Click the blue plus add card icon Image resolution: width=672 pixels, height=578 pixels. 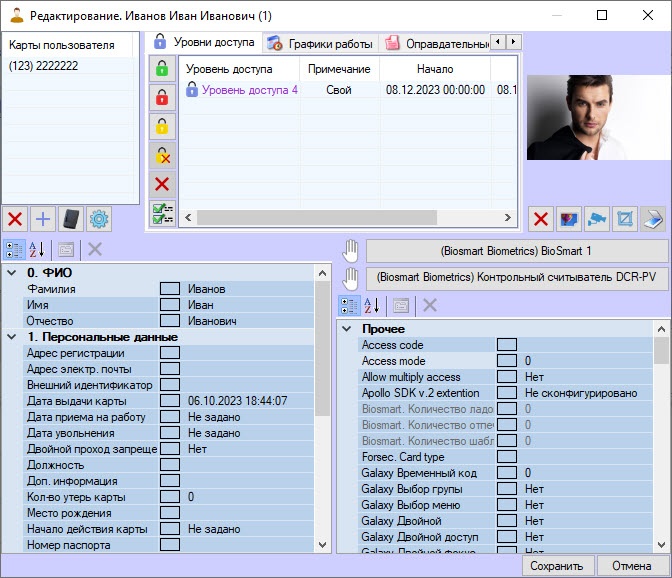(x=43, y=219)
